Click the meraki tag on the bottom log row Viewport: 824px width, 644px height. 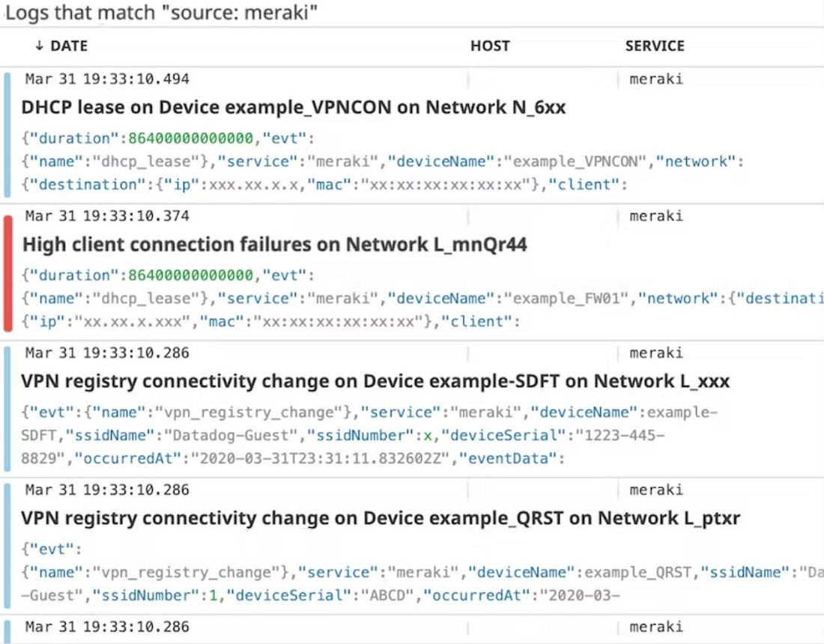point(656,627)
